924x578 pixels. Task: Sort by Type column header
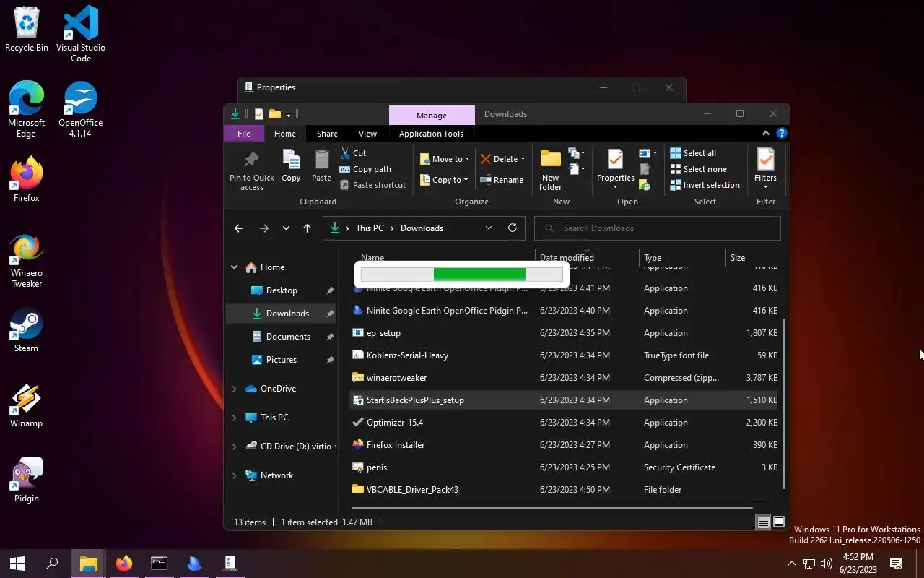[x=682, y=257]
